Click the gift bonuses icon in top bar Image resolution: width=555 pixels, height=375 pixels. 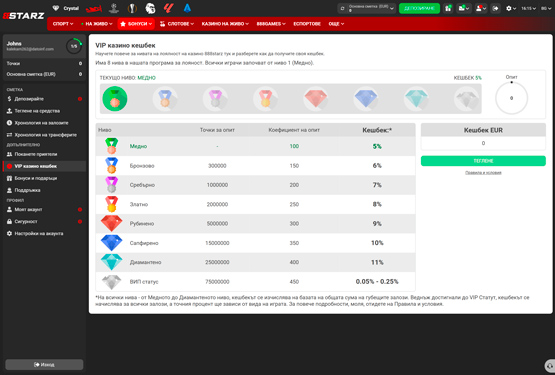[448, 8]
